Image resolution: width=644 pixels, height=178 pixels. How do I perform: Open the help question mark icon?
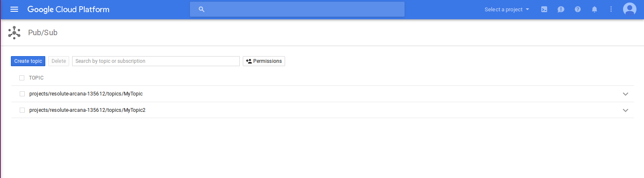pyautogui.click(x=578, y=9)
